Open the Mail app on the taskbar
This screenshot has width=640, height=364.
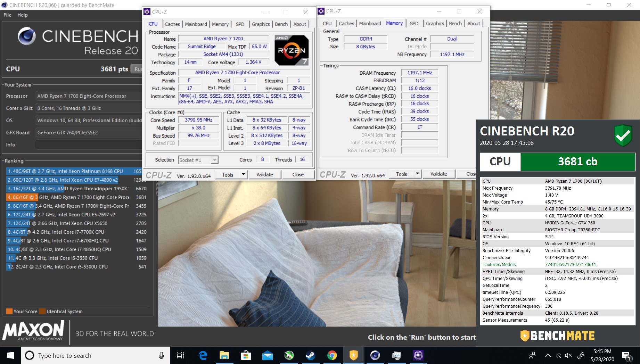tap(268, 355)
